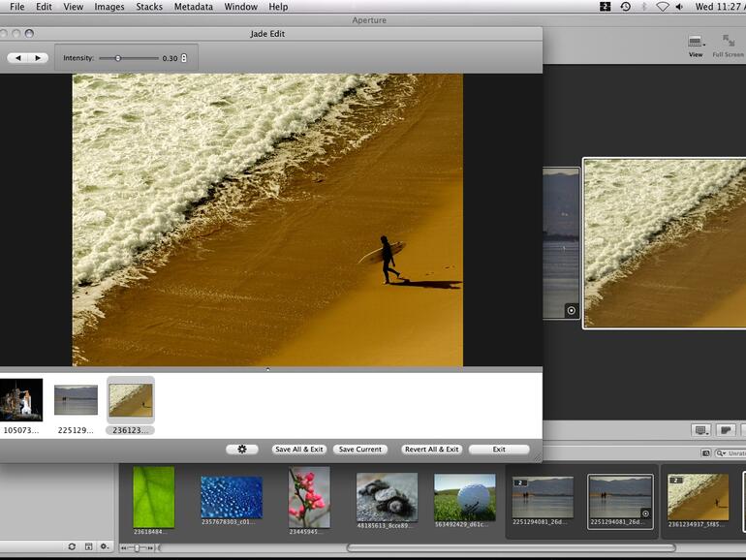
Task: Select the golf ball photo thumbnail
Action: point(464,497)
